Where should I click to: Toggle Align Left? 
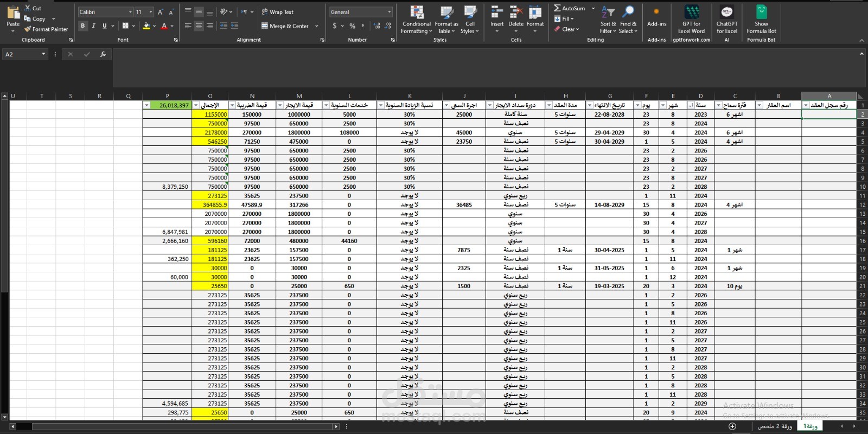click(188, 25)
